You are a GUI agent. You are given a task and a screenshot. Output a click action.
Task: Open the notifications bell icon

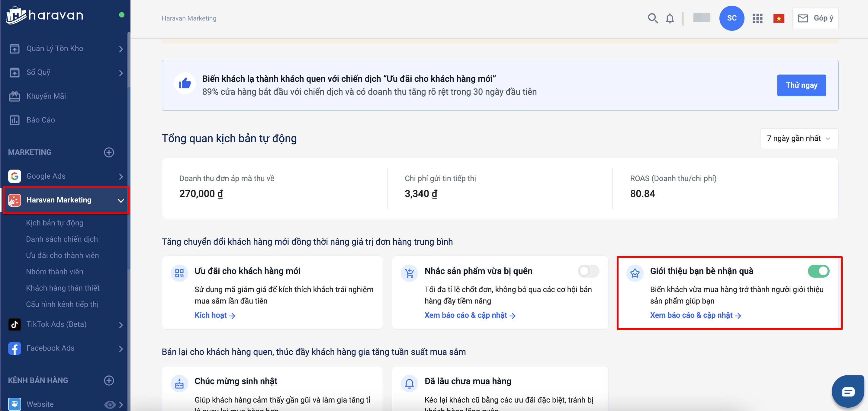tap(670, 18)
